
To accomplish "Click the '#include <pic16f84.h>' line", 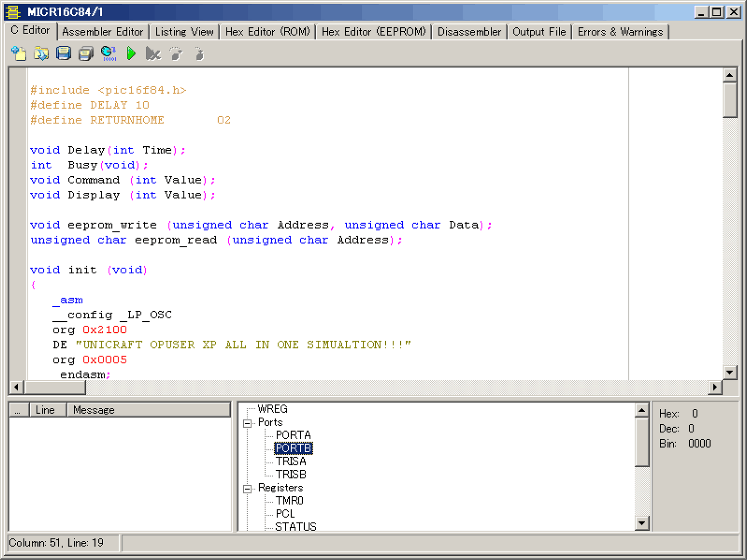I will click(108, 90).
